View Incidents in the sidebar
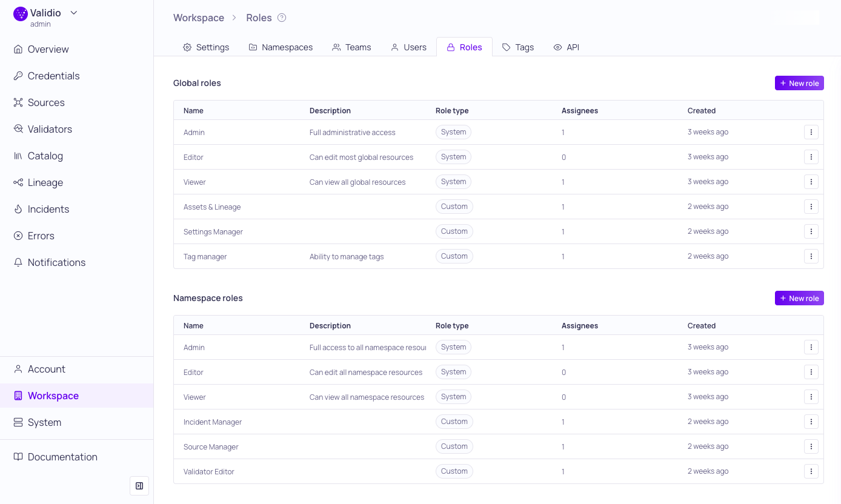841x504 pixels. click(x=76, y=209)
